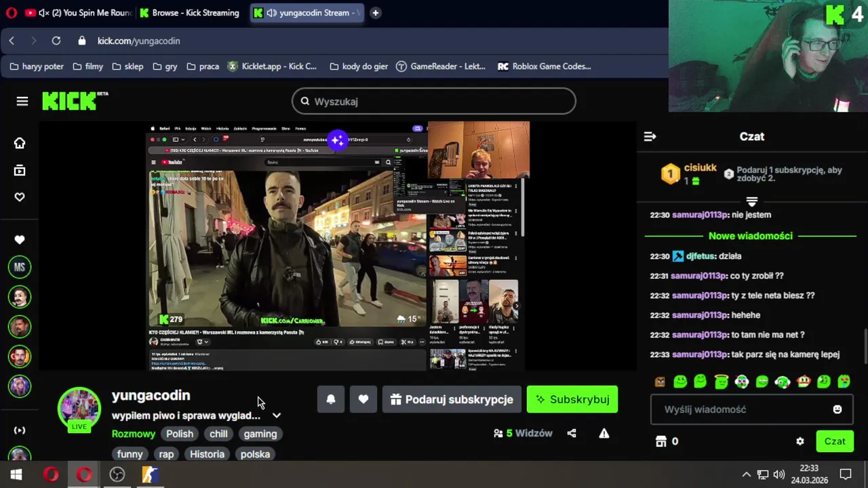Open the Kicklet.app bookmark
Image resolution: width=868 pixels, height=488 pixels.
point(272,66)
